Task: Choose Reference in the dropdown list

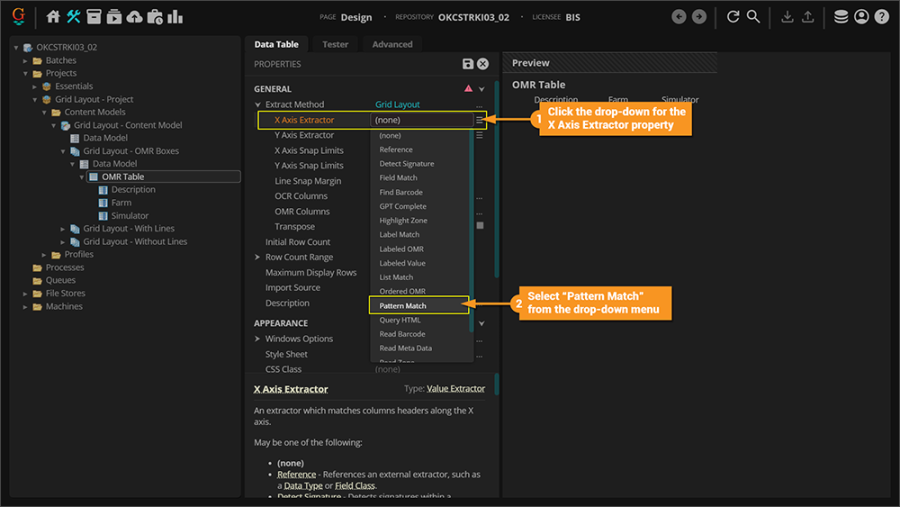Action: [x=396, y=149]
